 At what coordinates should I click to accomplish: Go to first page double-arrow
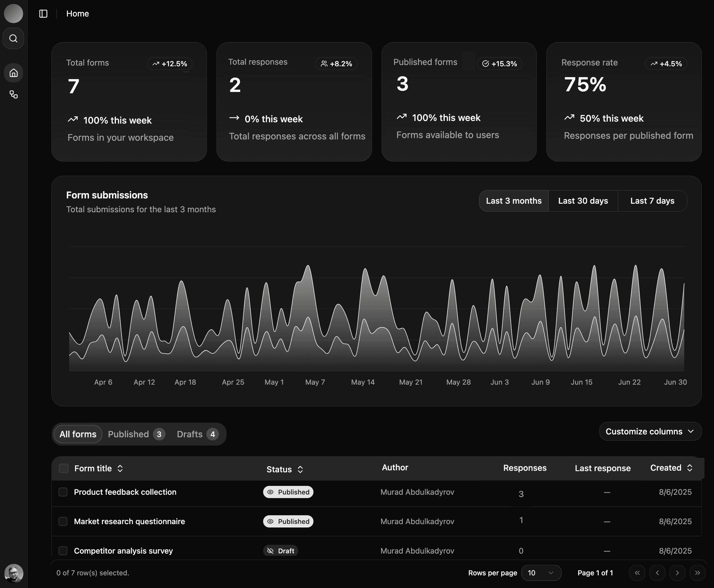pos(637,573)
